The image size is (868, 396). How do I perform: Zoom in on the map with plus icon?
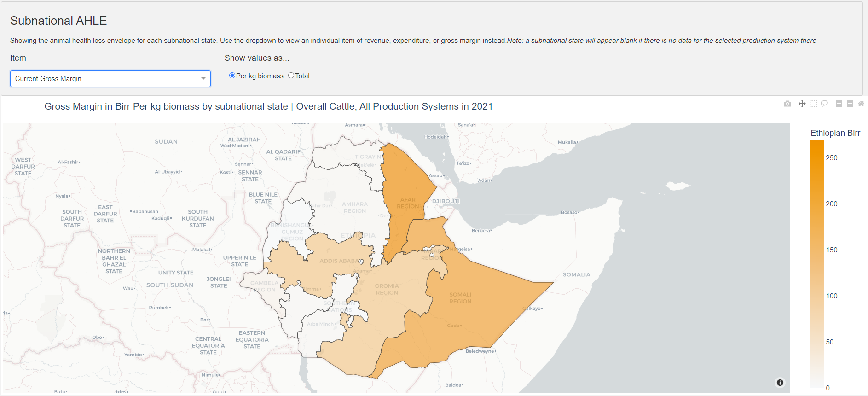click(839, 104)
